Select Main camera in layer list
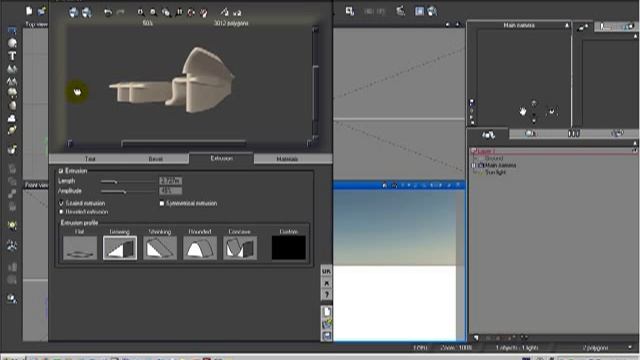640x360 pixels. click(500, 165)
